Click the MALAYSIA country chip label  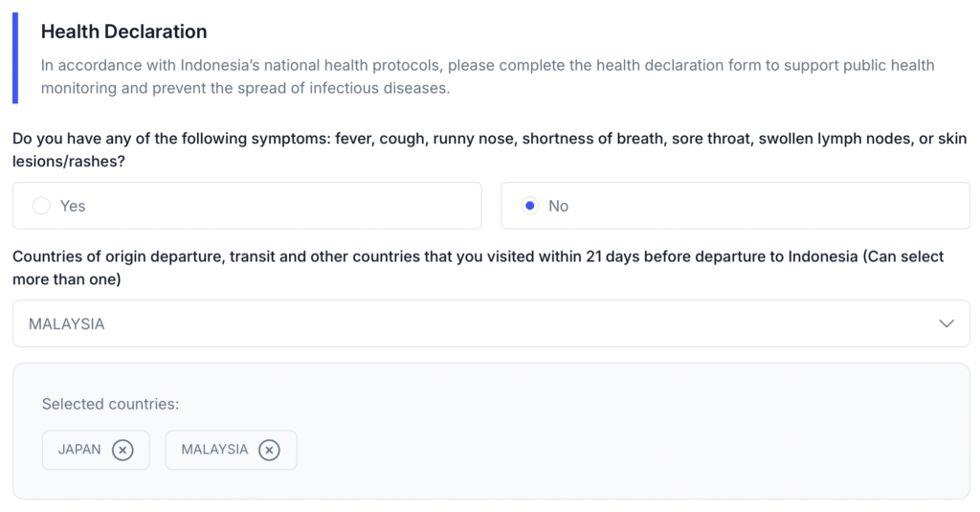pyautogui.click(x=214, y=450)
